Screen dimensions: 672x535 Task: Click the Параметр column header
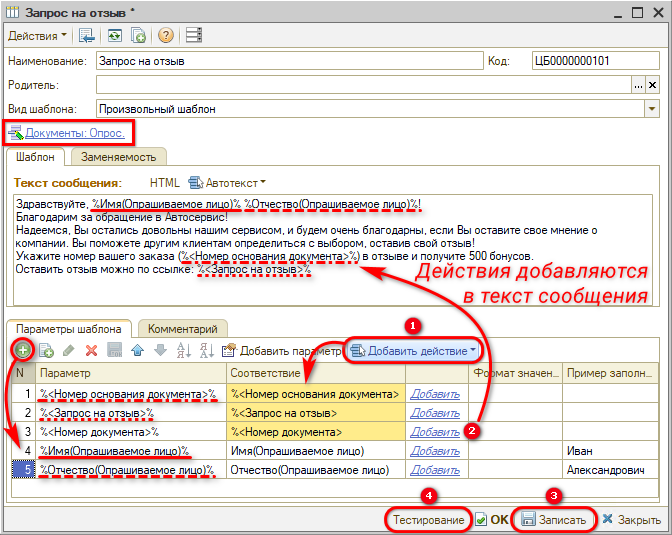[x=131, y=373]
